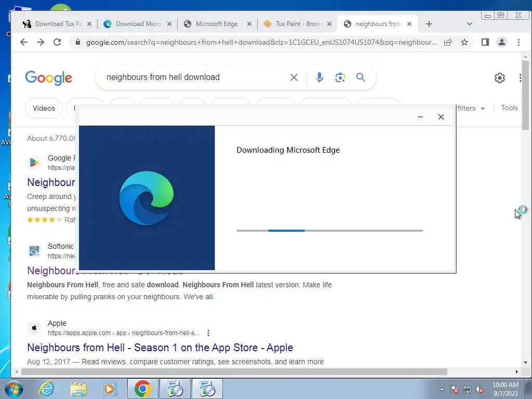Open the taskbar clock and date

click(506, 389)
